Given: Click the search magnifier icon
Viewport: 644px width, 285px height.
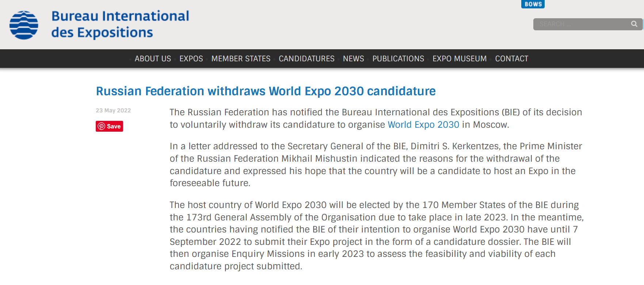Looking at the screenshot, I should tap(634, 24).
